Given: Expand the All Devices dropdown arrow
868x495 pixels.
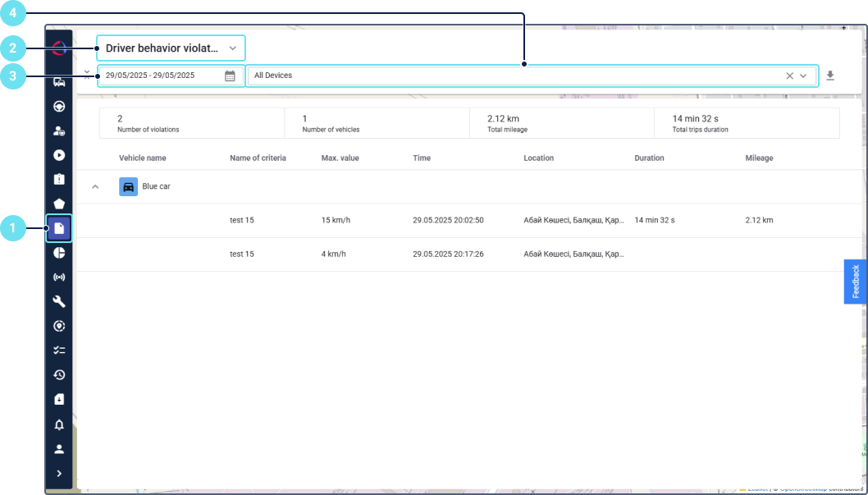Looking at the screenshot, I should click(803, 76).
